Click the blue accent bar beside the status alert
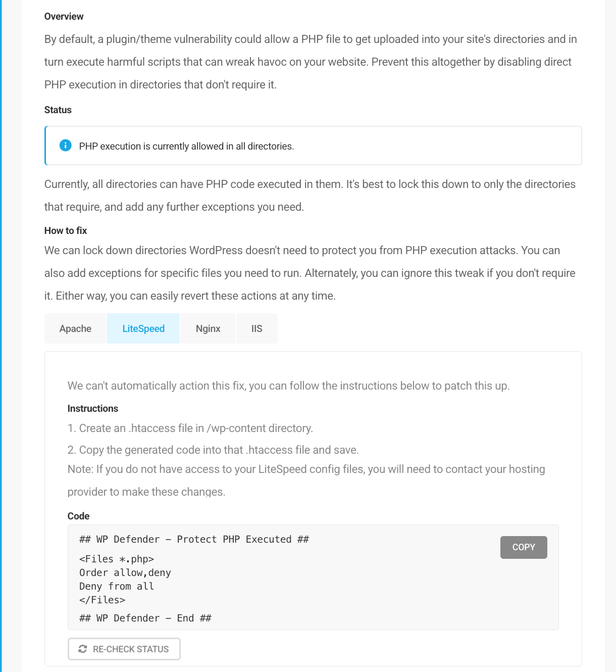Viewport: 616px width, 672px height. pos(45,146)
